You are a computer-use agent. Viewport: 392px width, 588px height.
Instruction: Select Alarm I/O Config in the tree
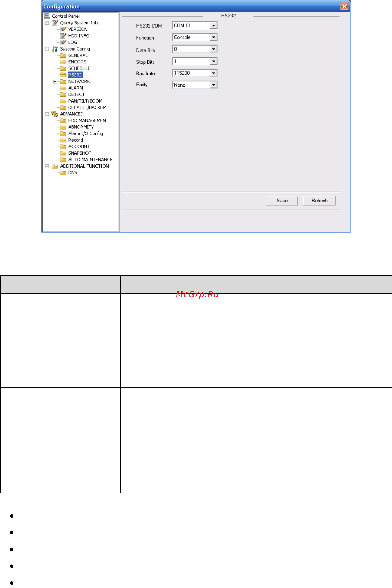pyautogui.click(x=85, y=133)
